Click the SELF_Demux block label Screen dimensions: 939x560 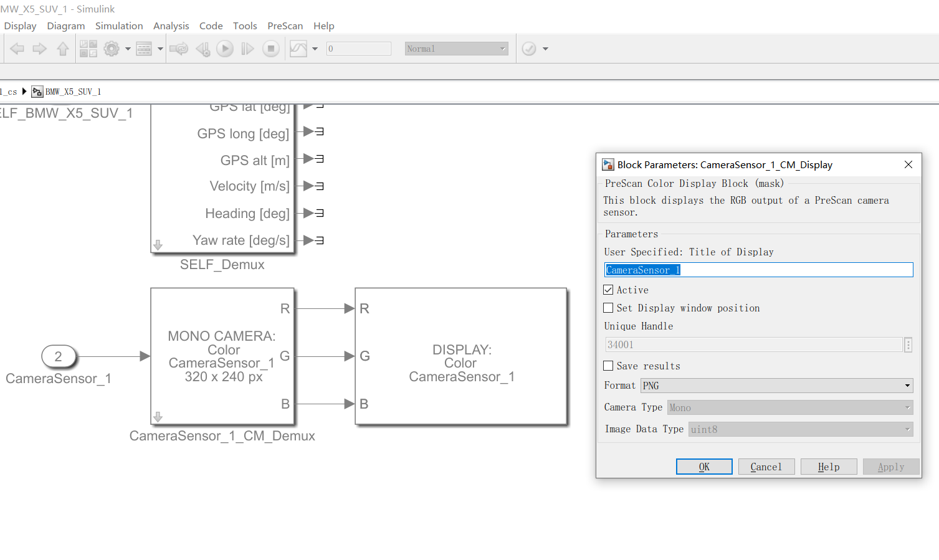tap(222, 265)
